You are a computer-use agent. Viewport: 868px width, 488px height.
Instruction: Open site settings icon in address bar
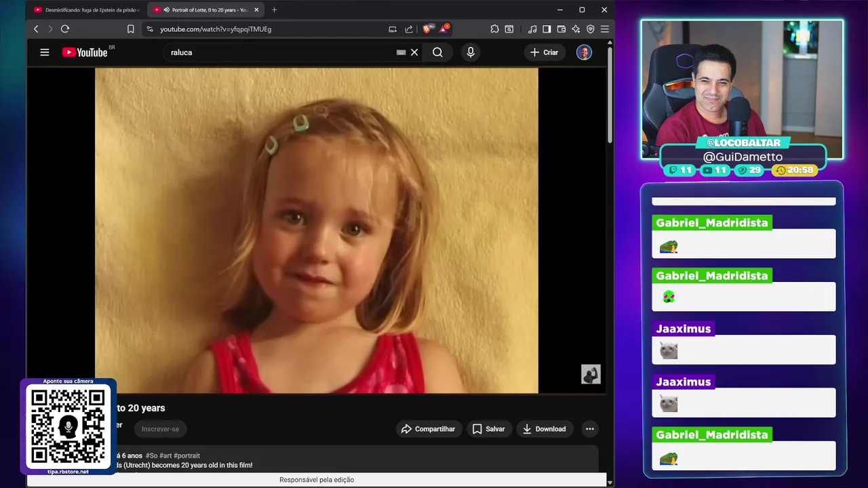150,29
